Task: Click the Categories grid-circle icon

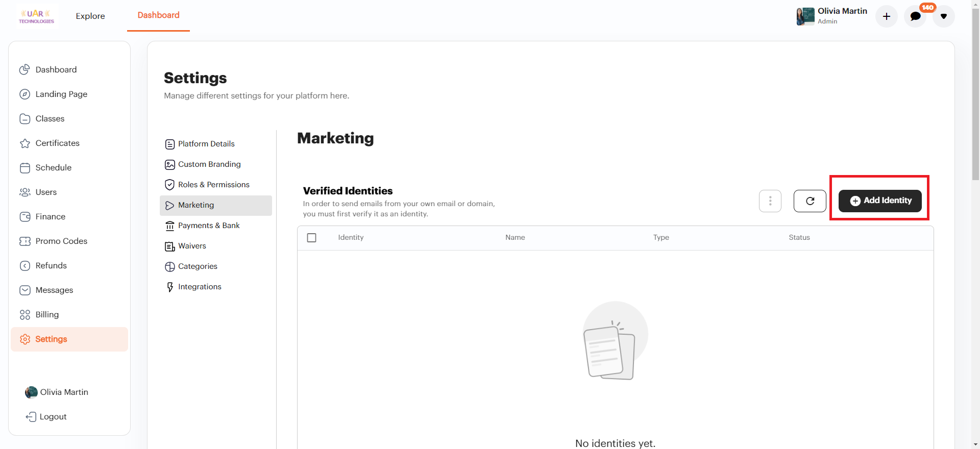Action: pyautogui.click(x=170, y=267)
